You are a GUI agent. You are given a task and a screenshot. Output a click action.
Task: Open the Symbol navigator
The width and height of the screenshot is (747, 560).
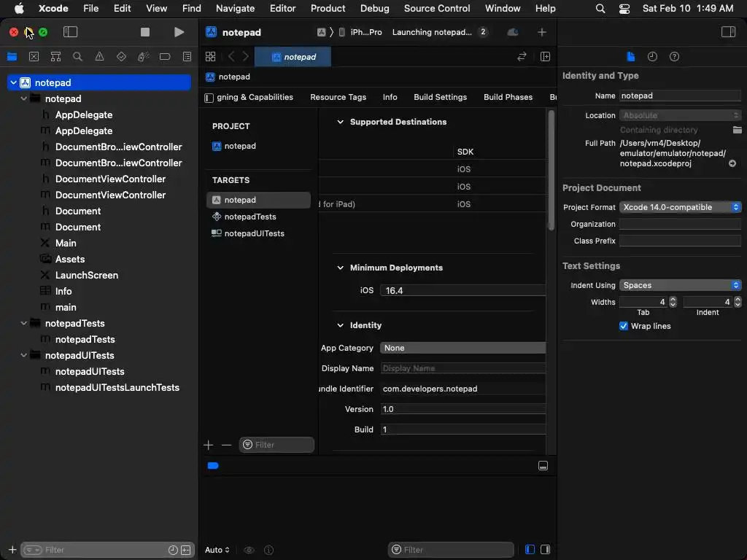click(x=55, y=57)
